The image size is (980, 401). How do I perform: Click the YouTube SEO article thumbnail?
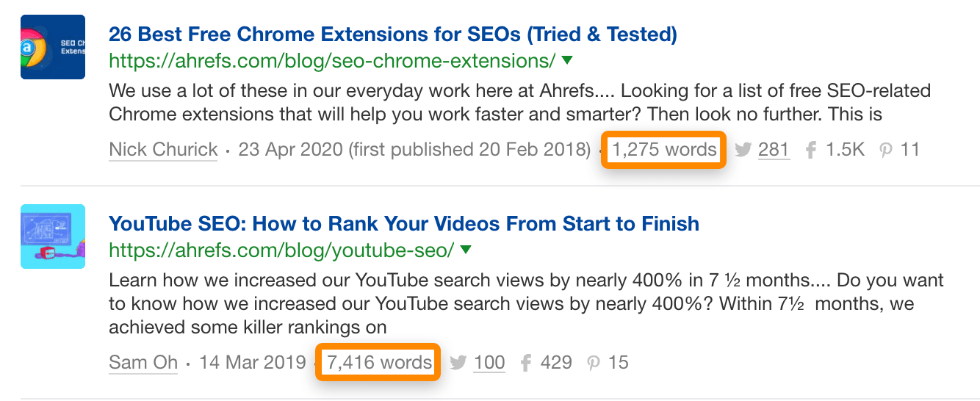click(53, 236)
